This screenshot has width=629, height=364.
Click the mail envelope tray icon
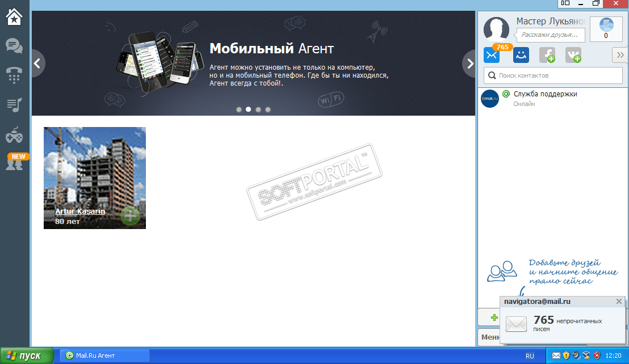coord(556,355)
